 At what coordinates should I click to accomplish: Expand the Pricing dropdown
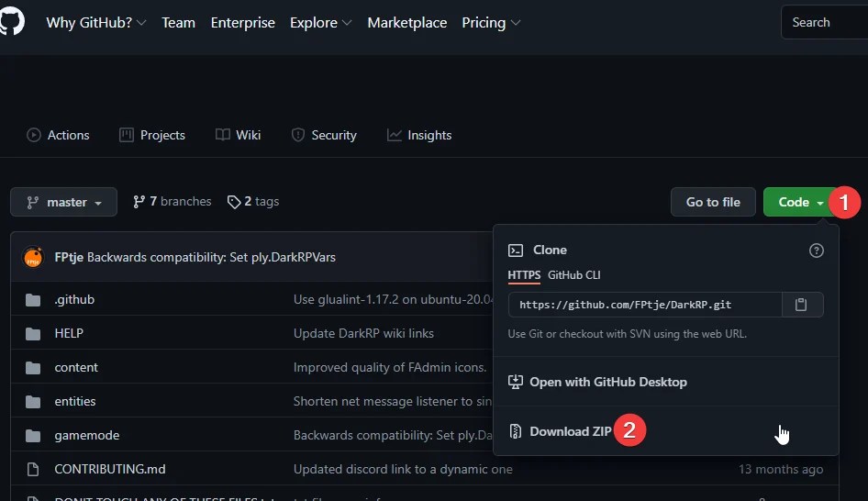[x=491, y=23]
